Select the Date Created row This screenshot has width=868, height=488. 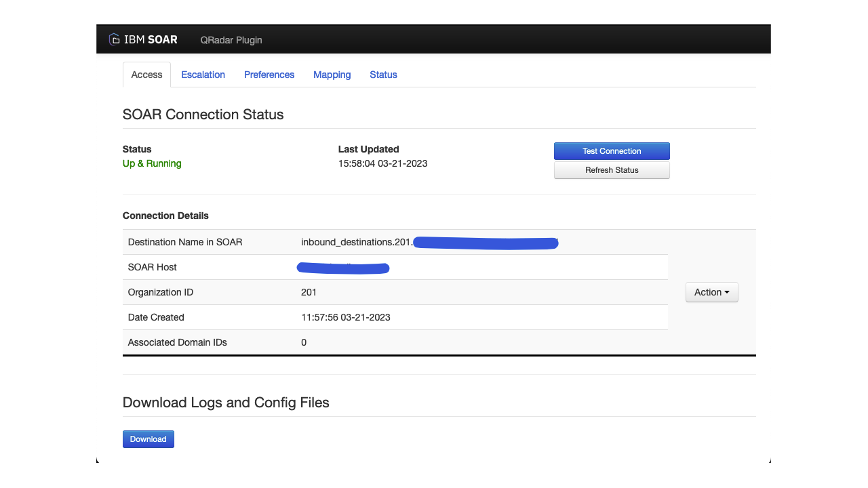[x=395, y=317]
